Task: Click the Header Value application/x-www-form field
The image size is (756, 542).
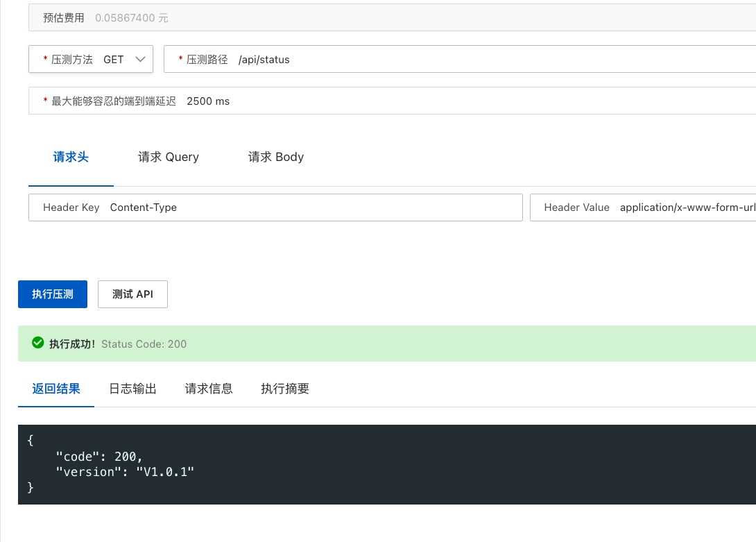Action: click(643, 208)
